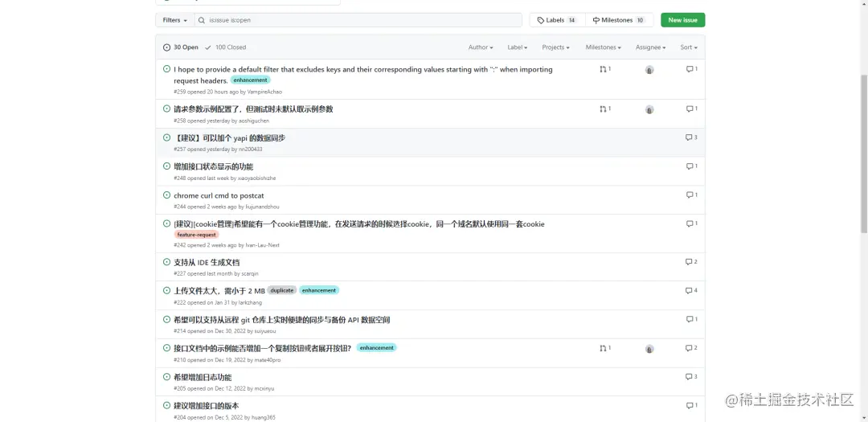Visit author VampireAchao's profile link
868x422 pixels.
pyautogui.click(x=264, y=92)
